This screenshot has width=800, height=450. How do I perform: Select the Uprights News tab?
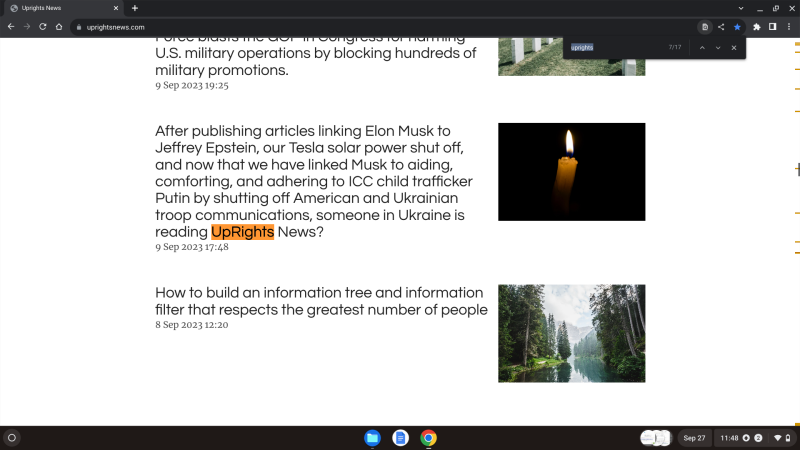coord(64,8)
